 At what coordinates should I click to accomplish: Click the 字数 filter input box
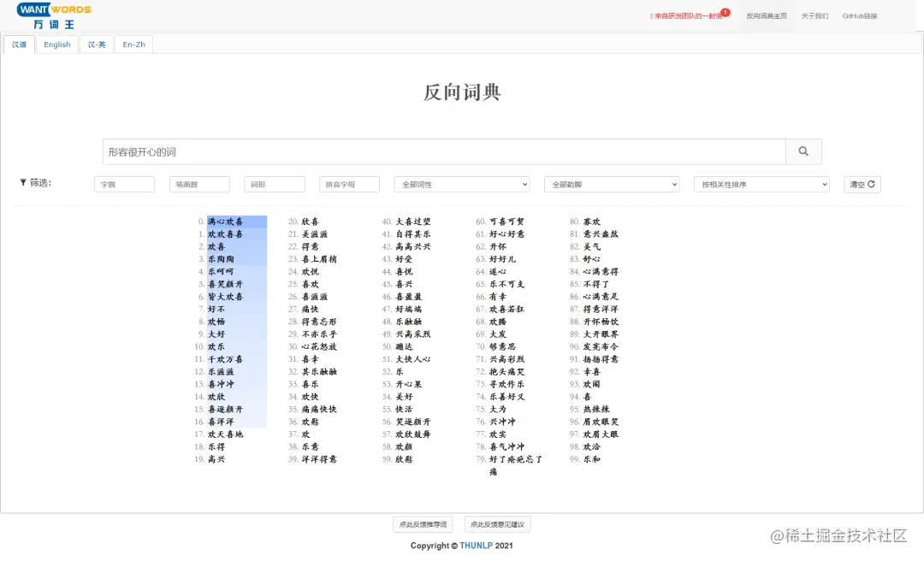pyautogui.click(x=124, y=184)
